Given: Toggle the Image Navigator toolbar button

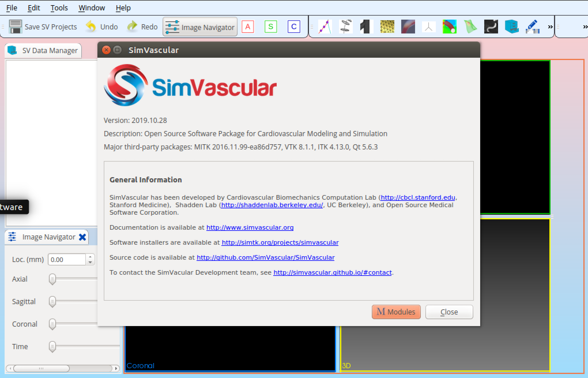Looking at the screenshot, I should click(200, 27).
